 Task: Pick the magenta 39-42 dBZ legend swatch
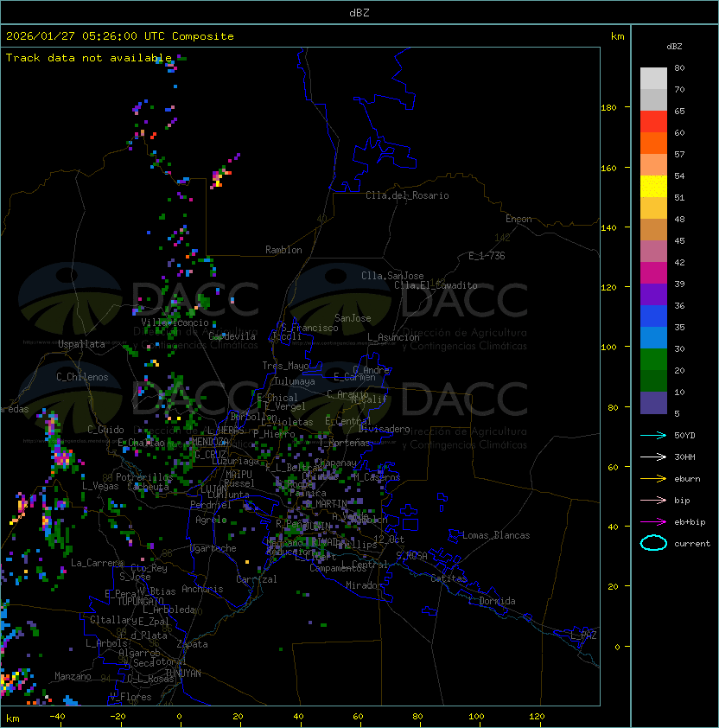click(653, 273)
